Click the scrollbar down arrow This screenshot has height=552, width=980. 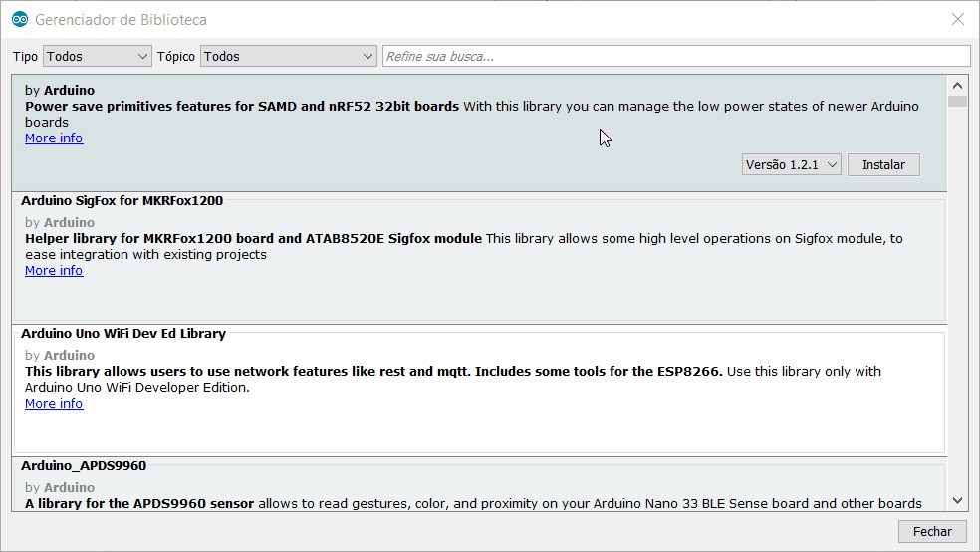957,500
